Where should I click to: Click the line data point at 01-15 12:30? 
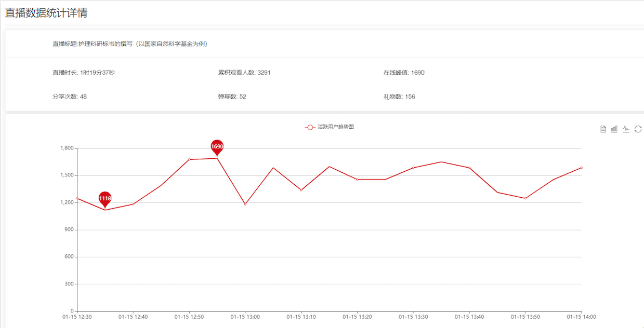[77, 198]
